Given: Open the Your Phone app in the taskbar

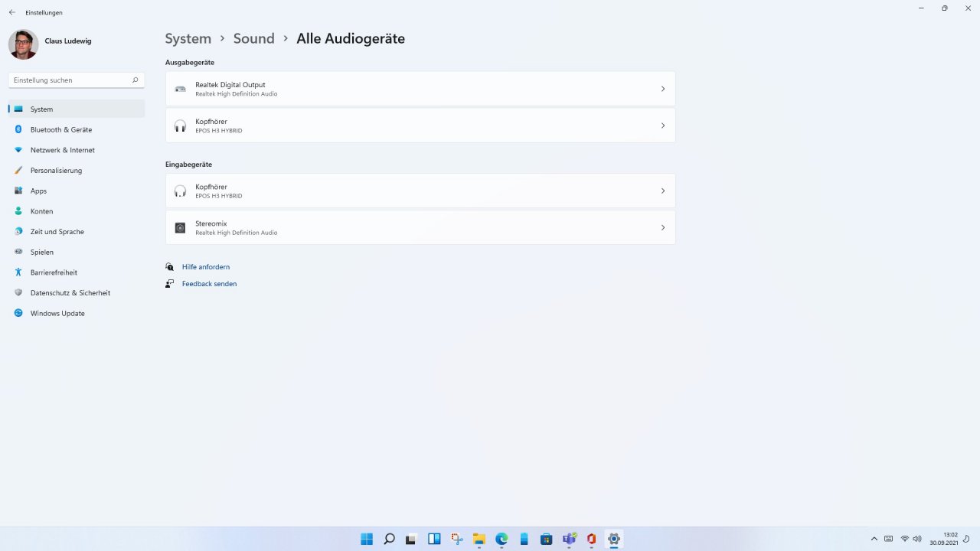Looking at the screenshot, I should [x=524, y=539].
